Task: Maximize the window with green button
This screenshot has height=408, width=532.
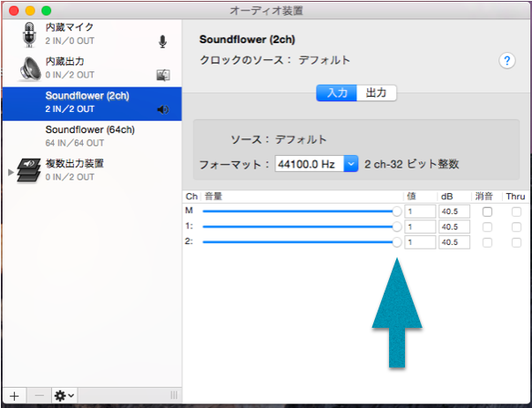Action: coord(47,11)
